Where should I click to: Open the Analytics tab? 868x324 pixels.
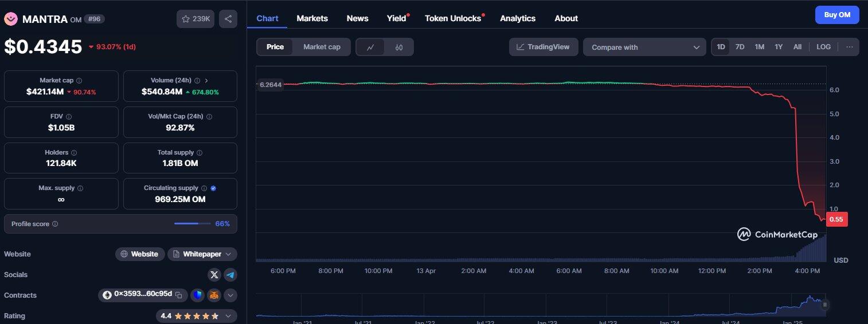coord(518,18)
